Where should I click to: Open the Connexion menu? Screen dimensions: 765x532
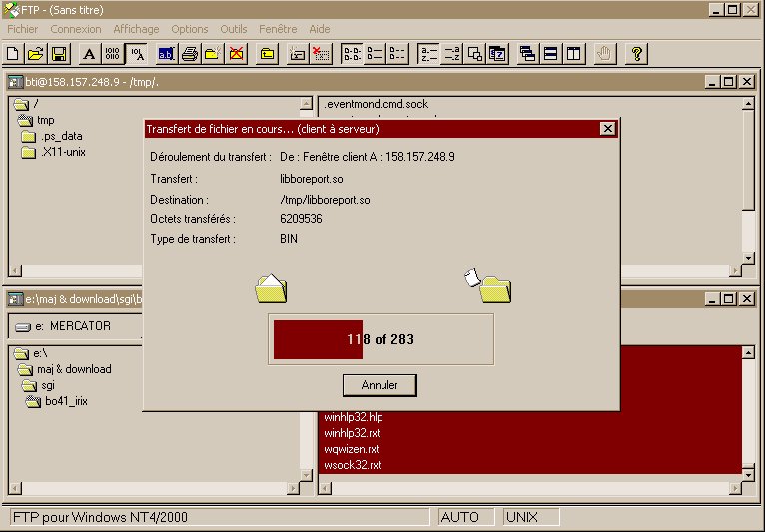[76, 29]
